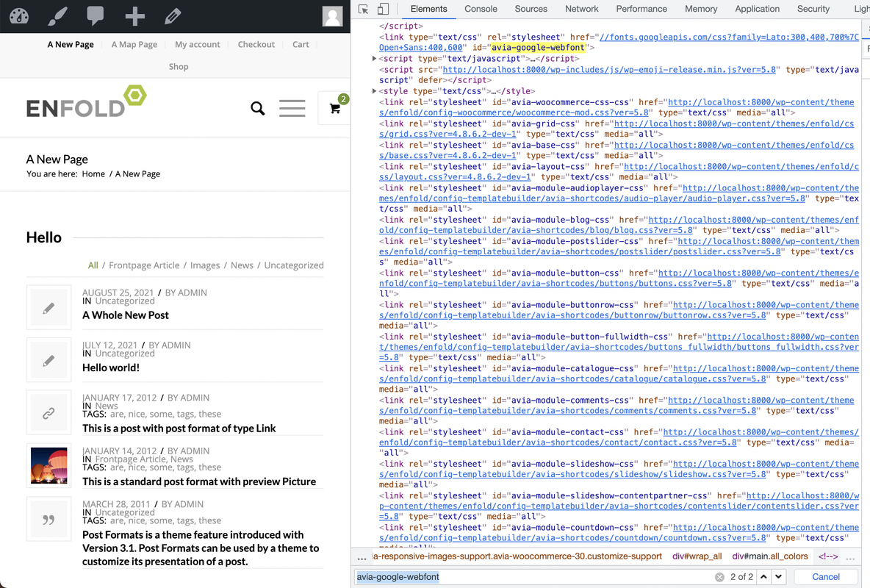Screen dimensions: 870x588
Task: Filter posts by Frontpage Article
Action: 144,265
